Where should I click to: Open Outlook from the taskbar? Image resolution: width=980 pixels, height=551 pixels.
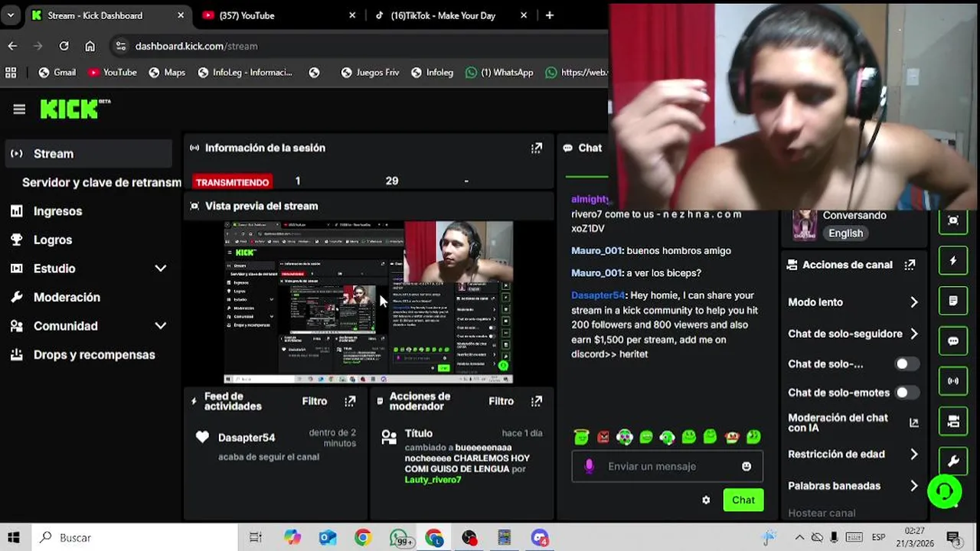[328, 538]
